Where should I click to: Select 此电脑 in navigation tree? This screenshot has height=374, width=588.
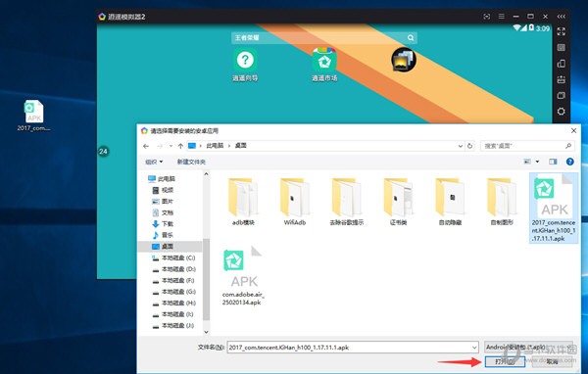[162, 179]
